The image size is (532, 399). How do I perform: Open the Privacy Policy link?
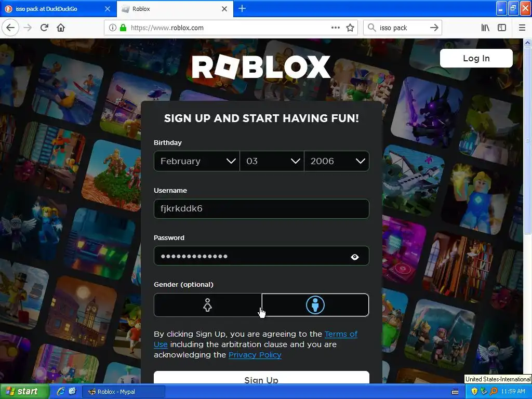(x=255, y=355)
